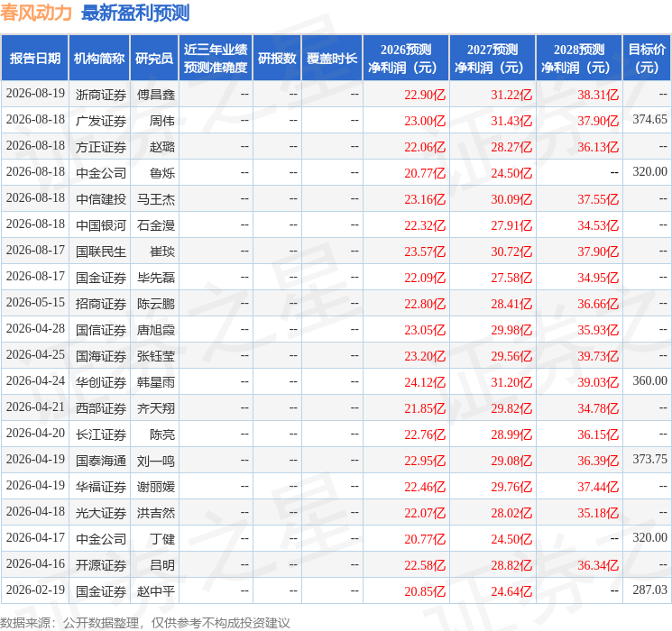Click the 35.18亿 forecast value
This screenshot has height=631, width=672.
coord(598,513)
